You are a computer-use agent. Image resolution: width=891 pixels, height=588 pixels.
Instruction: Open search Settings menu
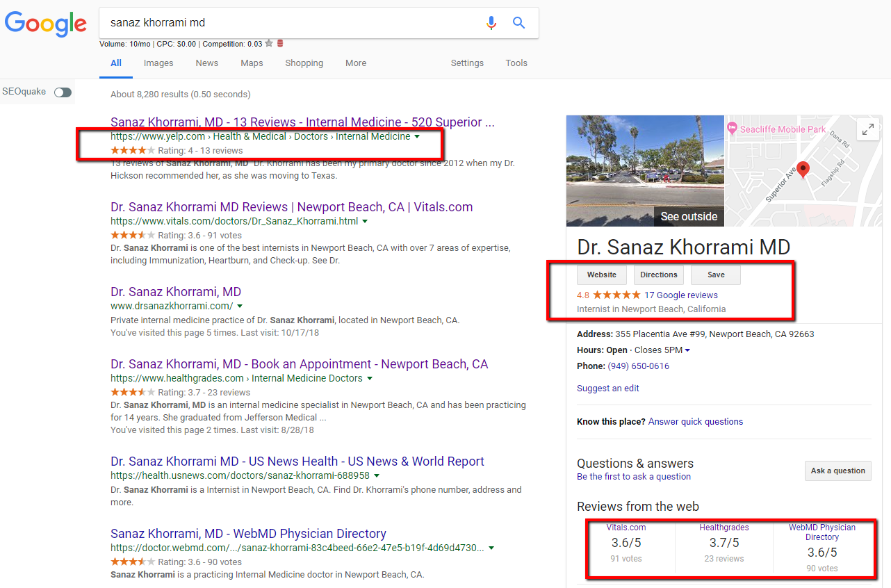tap(467, 63)
